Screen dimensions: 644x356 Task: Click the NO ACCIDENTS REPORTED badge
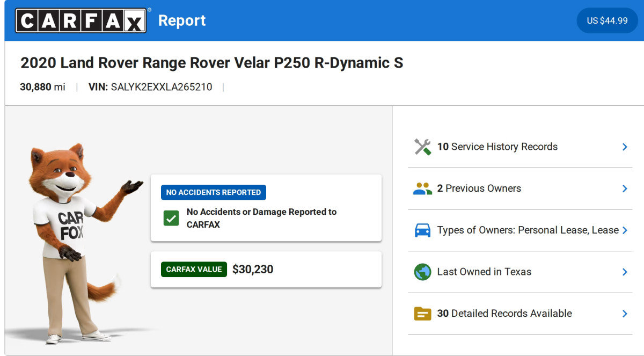tap(214, 192)
